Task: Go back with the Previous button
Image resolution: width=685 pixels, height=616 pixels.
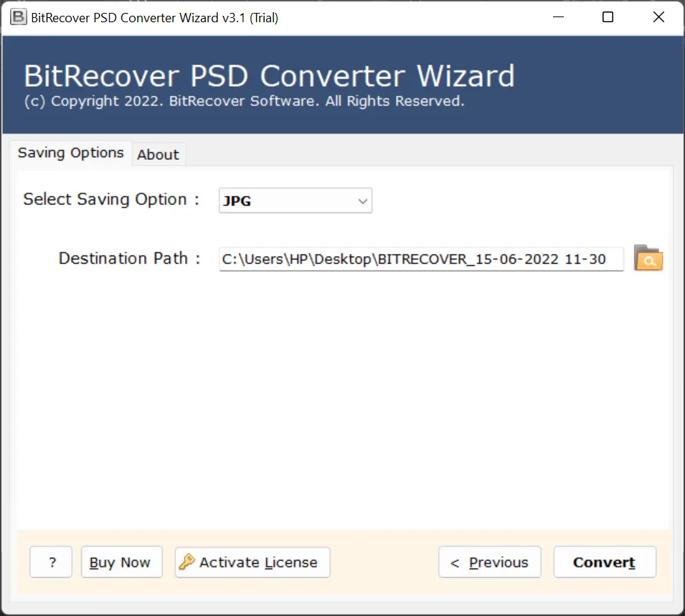Action: tap(490, 563)
